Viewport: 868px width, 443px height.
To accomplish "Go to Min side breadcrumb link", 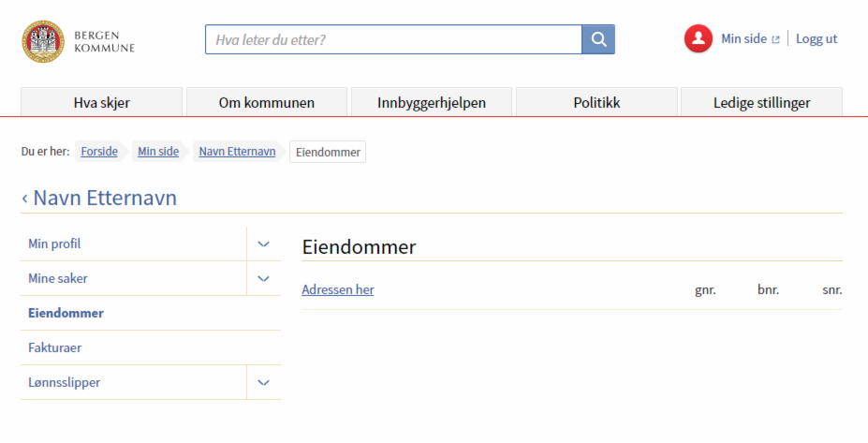I will coord(158,152).
